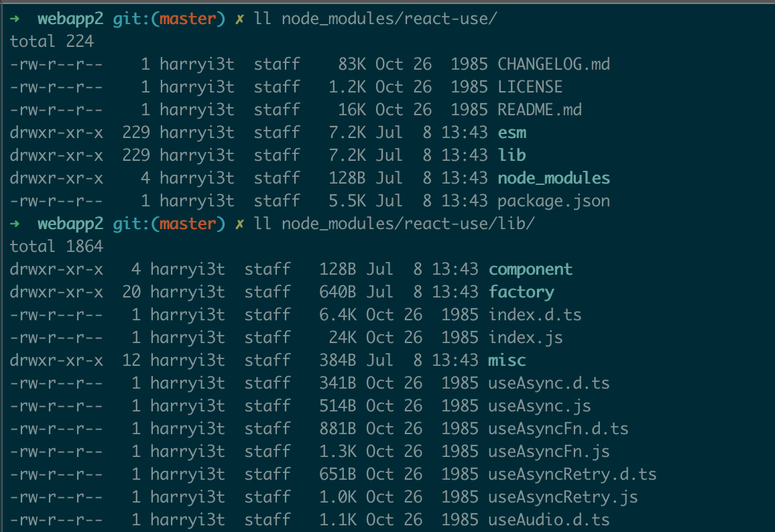Select the lib directory name
The height and width of the screenshot is (532, 775).
(x=512, y=155)
